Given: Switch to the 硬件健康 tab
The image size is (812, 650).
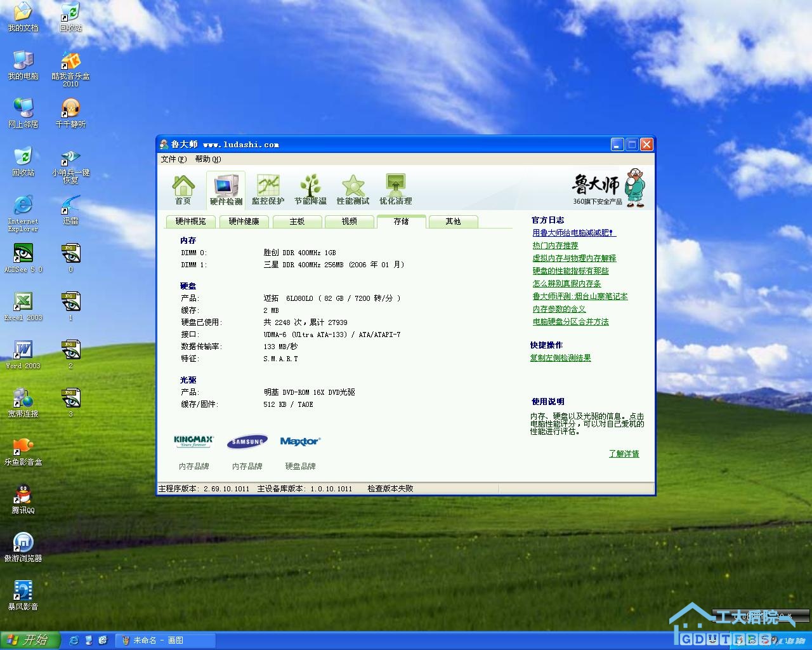Looking at the screenshot, I should [x=244, y=222].
